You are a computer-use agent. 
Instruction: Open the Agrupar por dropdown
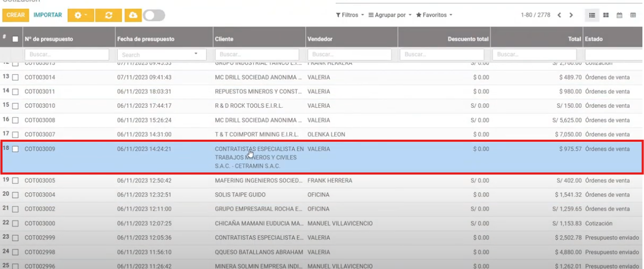coord(390,15)
